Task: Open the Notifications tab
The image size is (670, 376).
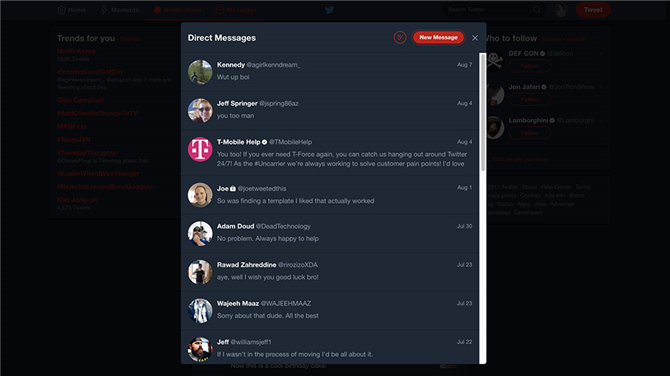Action: pyautogui.click(x=177, y=10)
